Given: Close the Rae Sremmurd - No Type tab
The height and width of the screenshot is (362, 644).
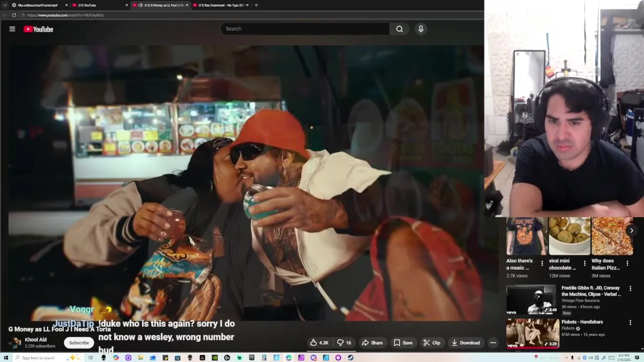Looking at the screenshot, I should click(x=247, y=5).
